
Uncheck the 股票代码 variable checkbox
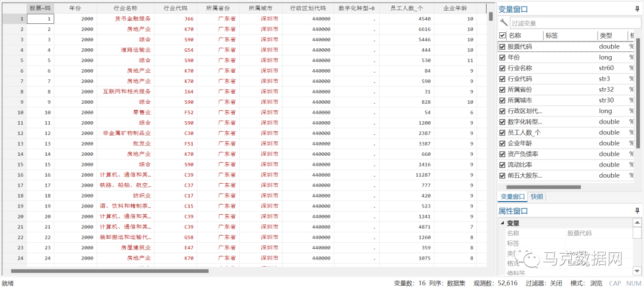(502, 47)
